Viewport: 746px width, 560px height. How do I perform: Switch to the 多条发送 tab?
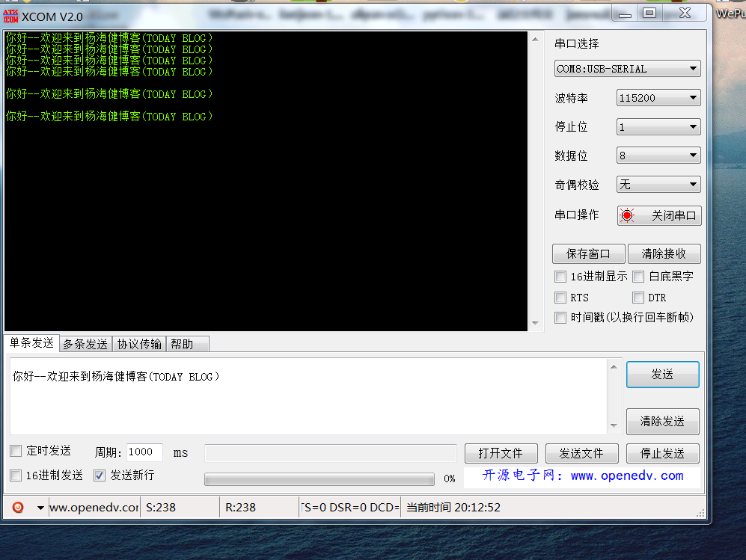85,344
